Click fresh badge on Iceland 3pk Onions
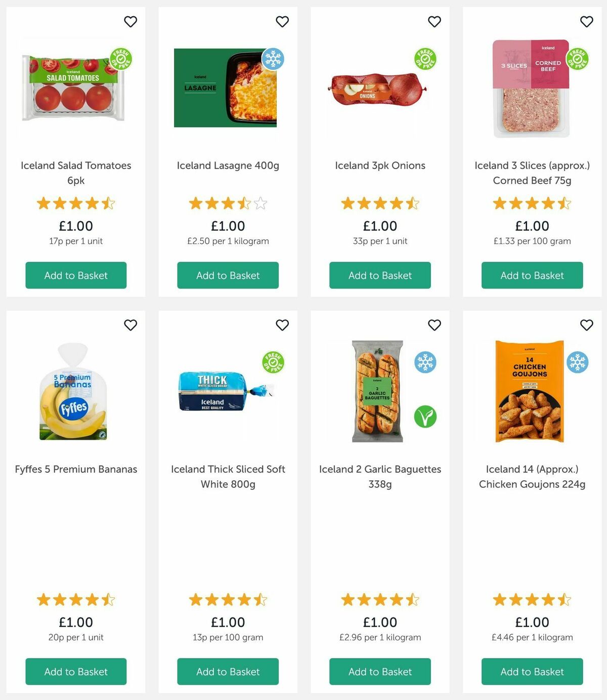 [x=425, y=59]
